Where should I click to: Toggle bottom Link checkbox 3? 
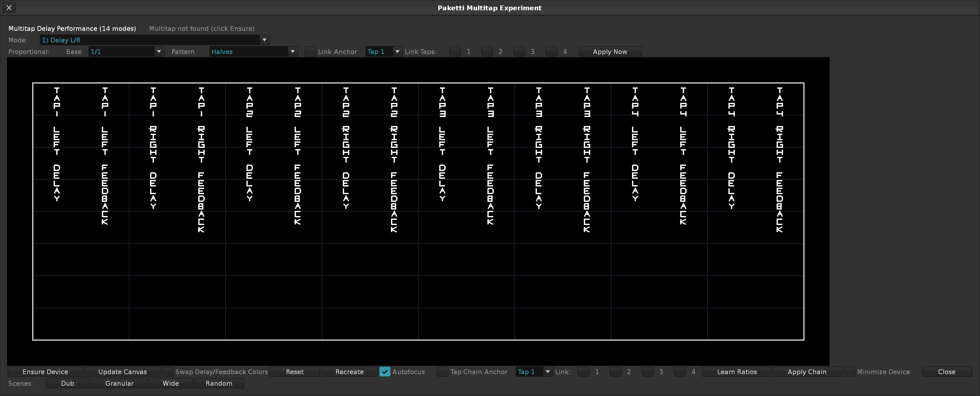click(x=647, y=372)
